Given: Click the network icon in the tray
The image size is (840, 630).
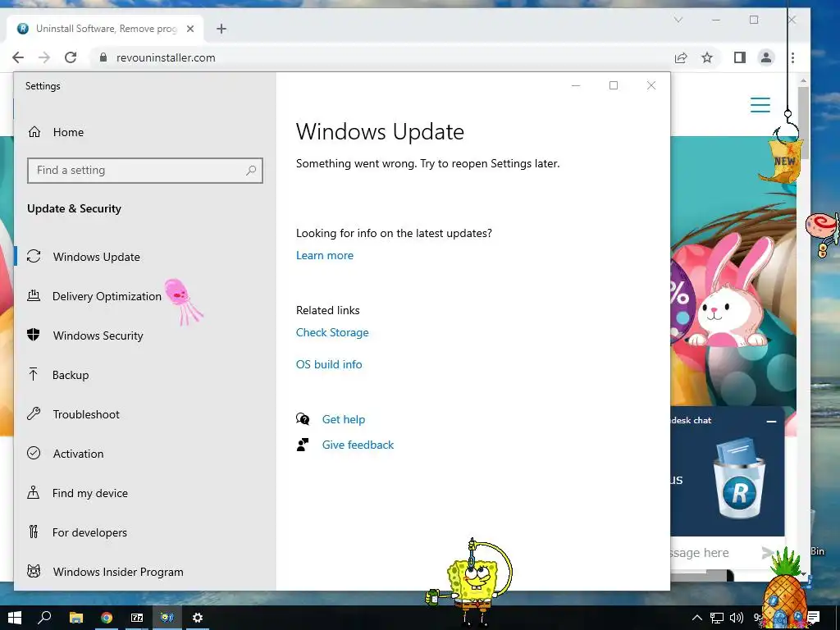Looking at the screenshot, I should (717, 618).
